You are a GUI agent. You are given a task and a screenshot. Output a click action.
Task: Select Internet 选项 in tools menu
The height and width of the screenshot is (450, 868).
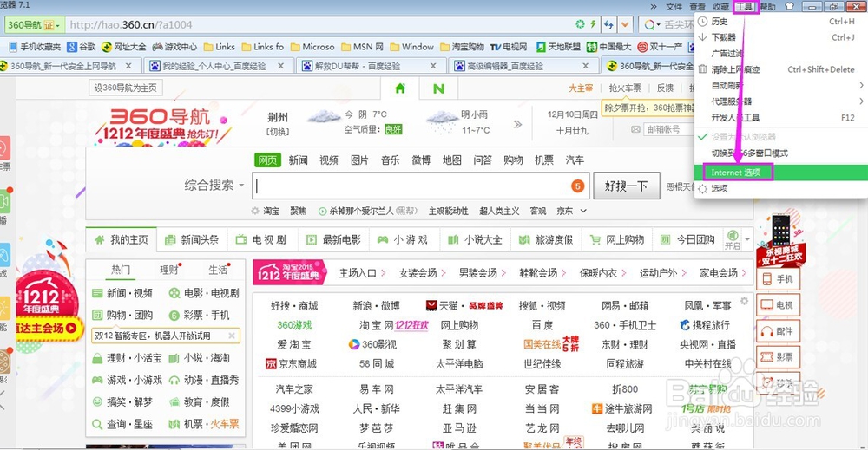click(x=780, y=173)
